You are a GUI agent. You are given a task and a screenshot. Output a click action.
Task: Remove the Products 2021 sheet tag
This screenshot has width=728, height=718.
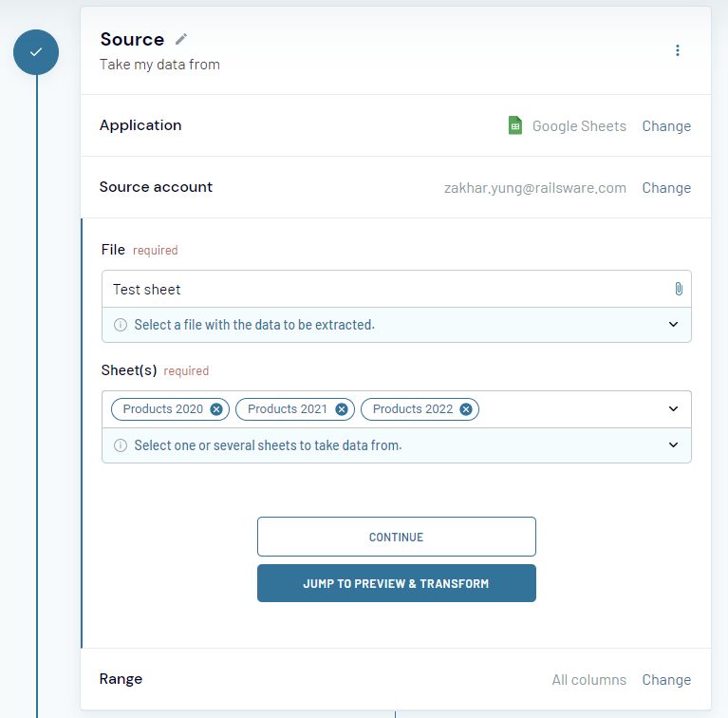[x=342, y=409]
